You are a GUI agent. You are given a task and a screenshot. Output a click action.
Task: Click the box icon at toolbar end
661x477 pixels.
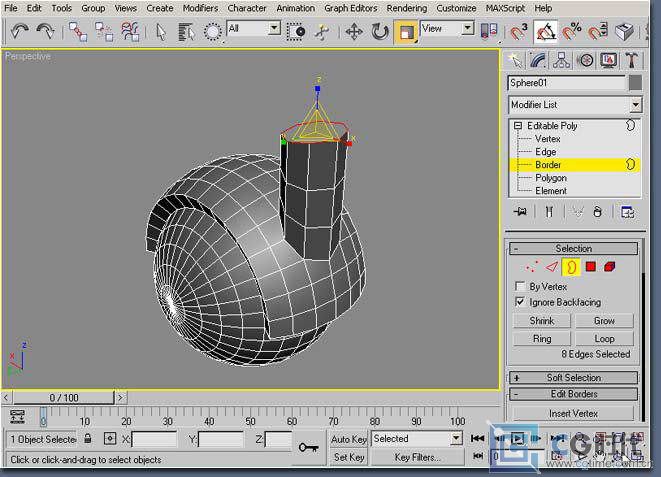pyautogui.click(x=624, y=32)
